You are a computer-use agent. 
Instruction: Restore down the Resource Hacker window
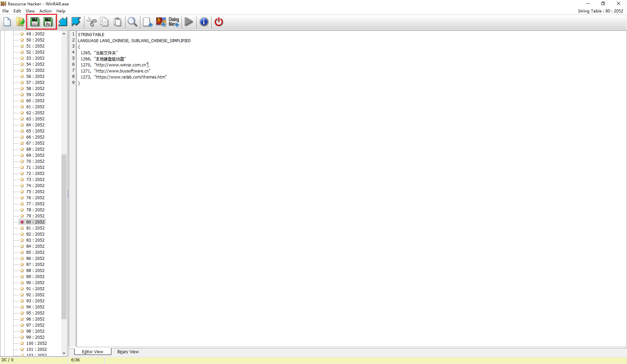[x=603, y=4]
